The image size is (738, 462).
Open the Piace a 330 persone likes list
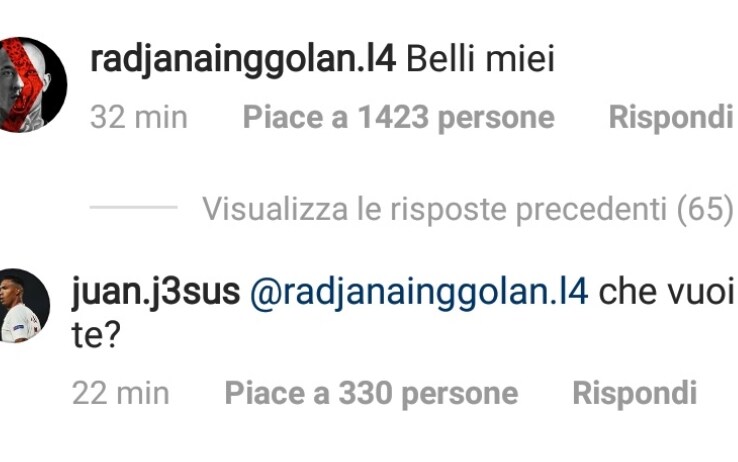[371, 393]
